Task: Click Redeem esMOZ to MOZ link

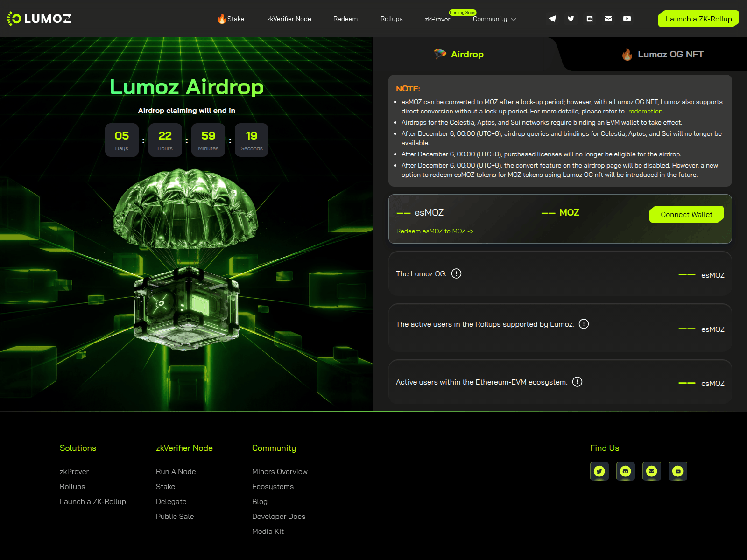Action: point(435,231)
